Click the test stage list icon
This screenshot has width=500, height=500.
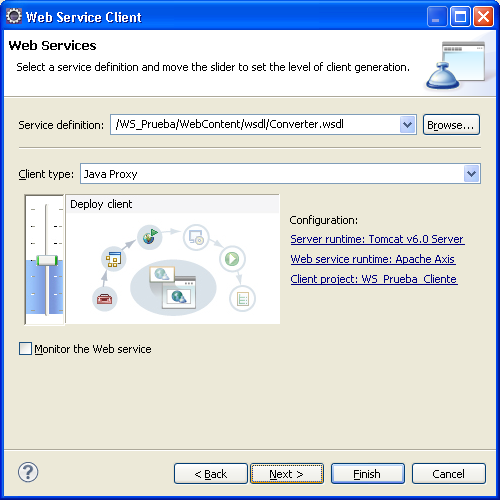coord(243,299)
